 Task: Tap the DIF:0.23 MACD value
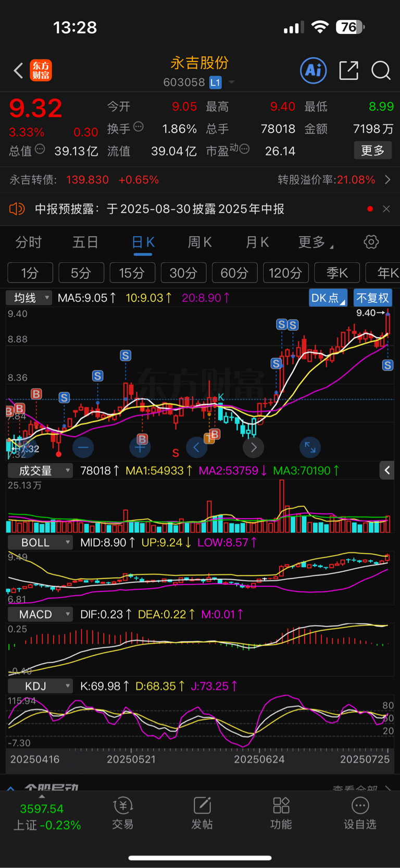click(x=106, y=615)
